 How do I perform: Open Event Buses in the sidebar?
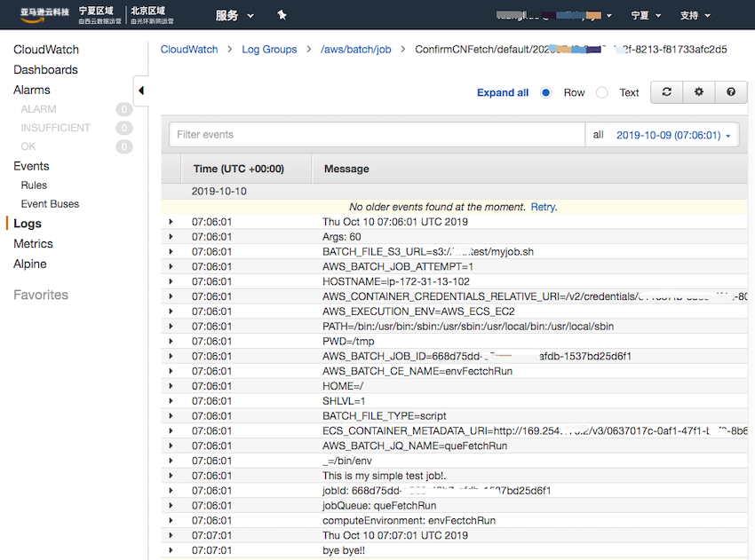[50, 204]
